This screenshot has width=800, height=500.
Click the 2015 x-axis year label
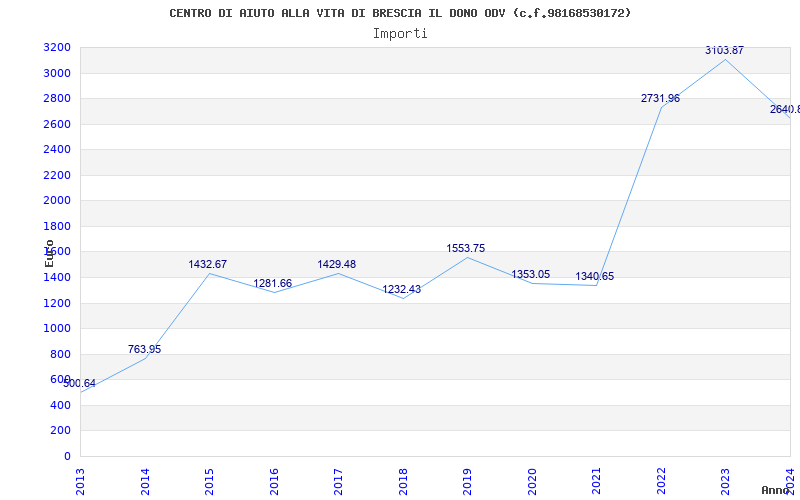209,481
